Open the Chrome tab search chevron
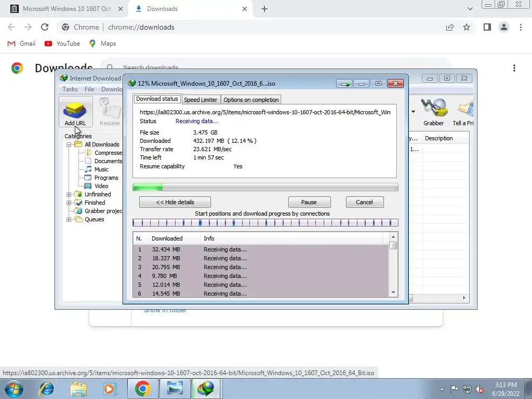 [470, 9]
